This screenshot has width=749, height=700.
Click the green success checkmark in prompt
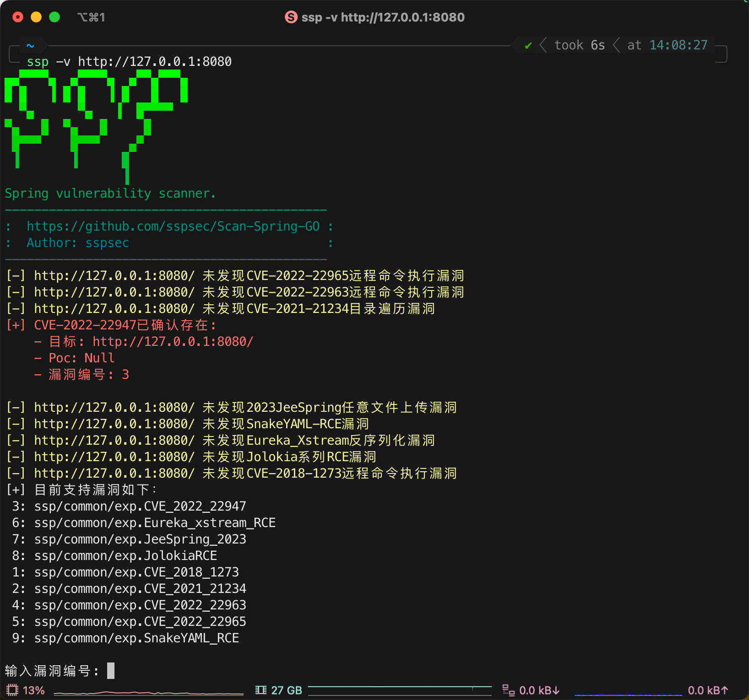click(528, 45)
